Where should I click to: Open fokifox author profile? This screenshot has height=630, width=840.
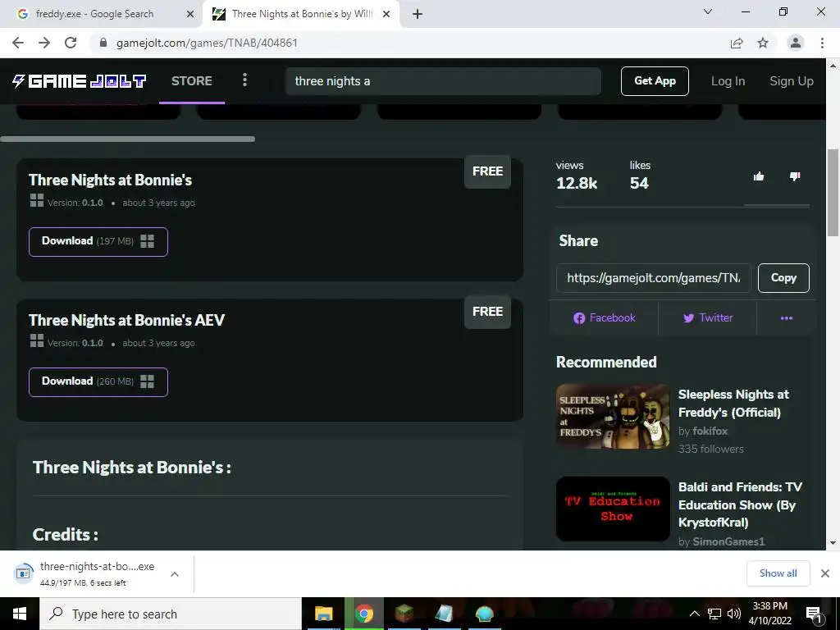click(x=710, y=431)
